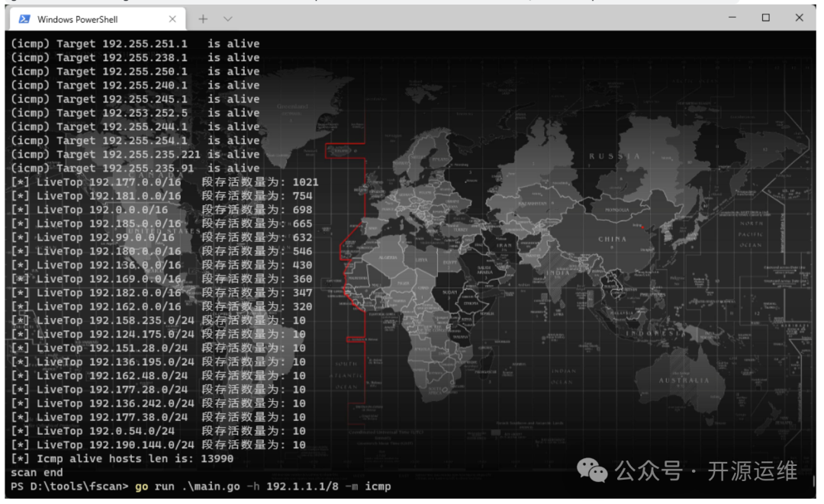
Task: Click the LiveTop 192.177.38.0/24 line
Action: tap(158, 417)
